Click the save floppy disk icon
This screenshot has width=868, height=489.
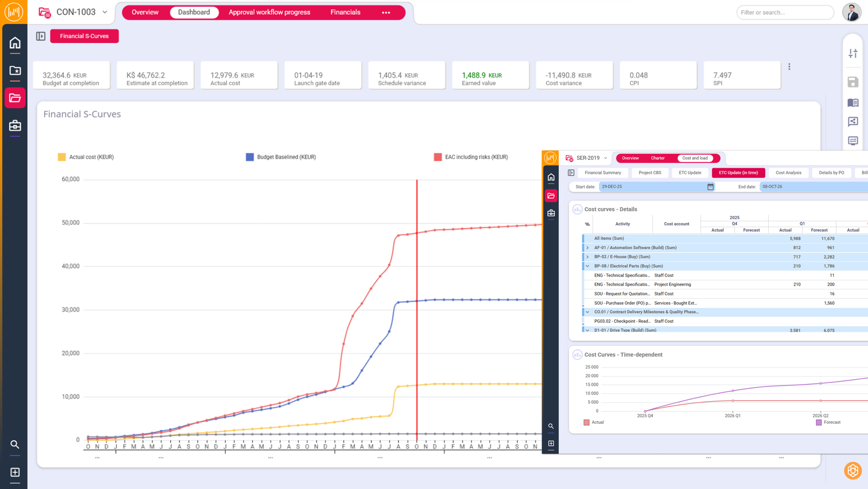coord(853,82)
